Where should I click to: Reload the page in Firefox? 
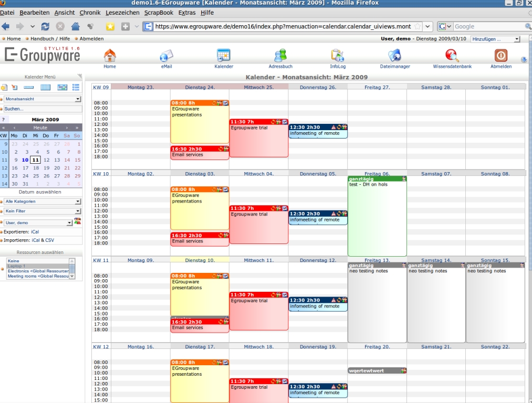pyautogui.click(x=45, y=26)
